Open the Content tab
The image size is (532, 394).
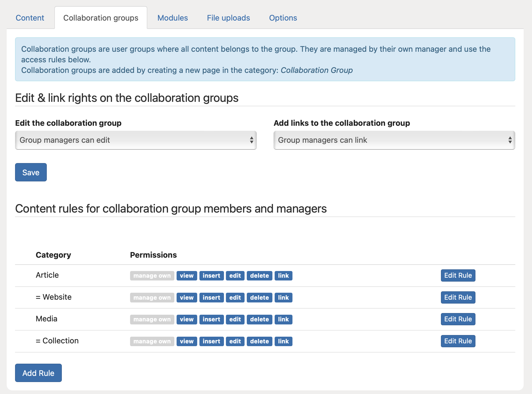[30, 18]
